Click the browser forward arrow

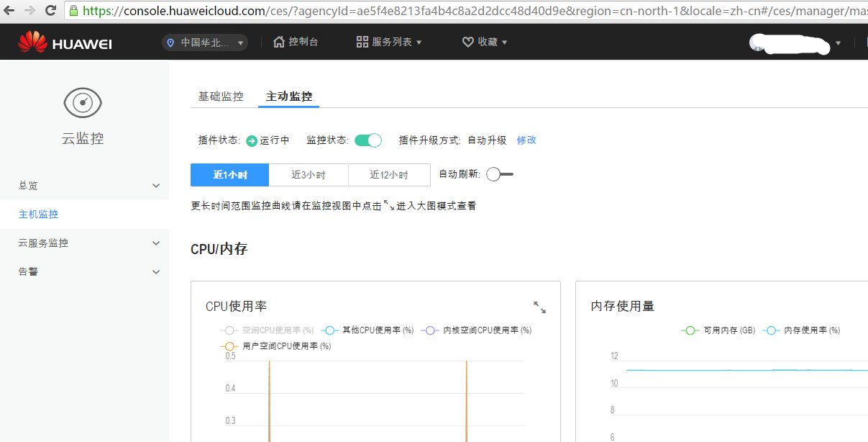pos(29,11)
